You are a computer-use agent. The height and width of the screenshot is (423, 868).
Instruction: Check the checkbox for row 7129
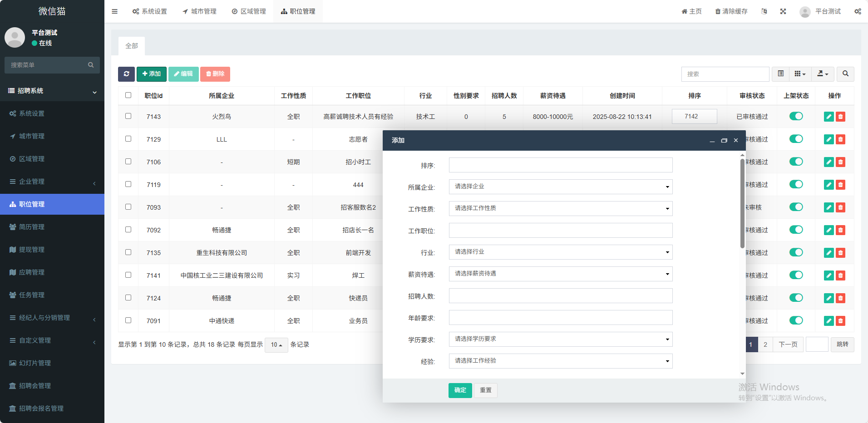[x=128, y=139]
